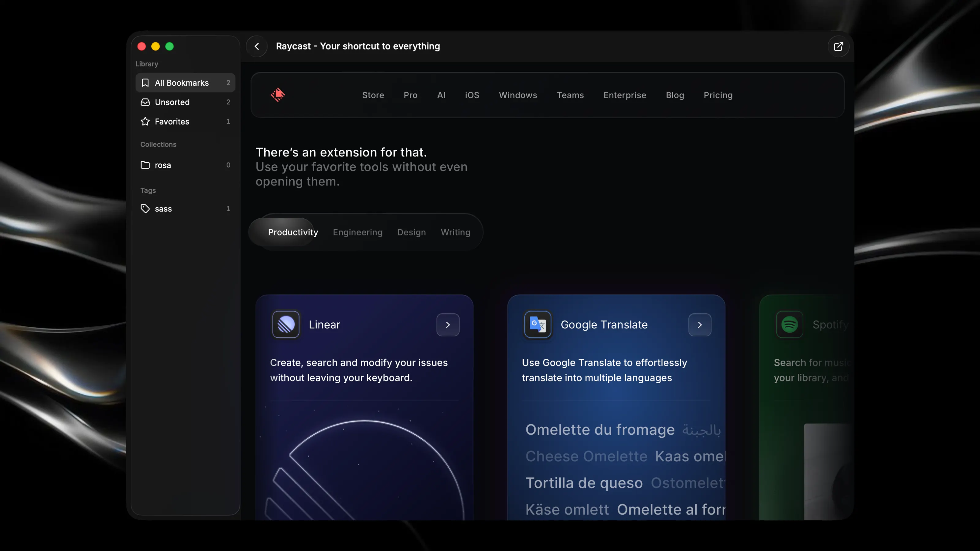
Task: Open the Google Translate card arrow button
Action: click(x=699, y=325)
